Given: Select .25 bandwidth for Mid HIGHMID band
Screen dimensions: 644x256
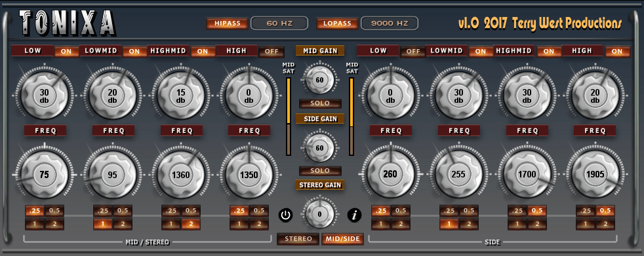Looking at the screenshot, I should coord(171,211).
